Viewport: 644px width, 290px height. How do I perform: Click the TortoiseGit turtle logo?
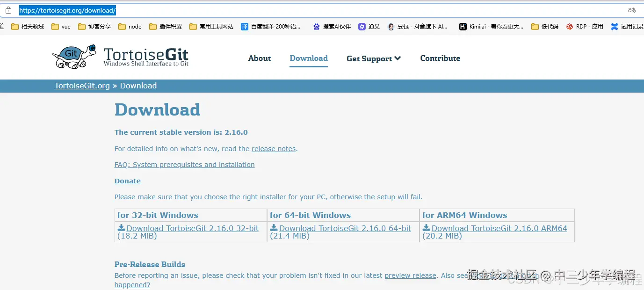click(x=74, y=57)
